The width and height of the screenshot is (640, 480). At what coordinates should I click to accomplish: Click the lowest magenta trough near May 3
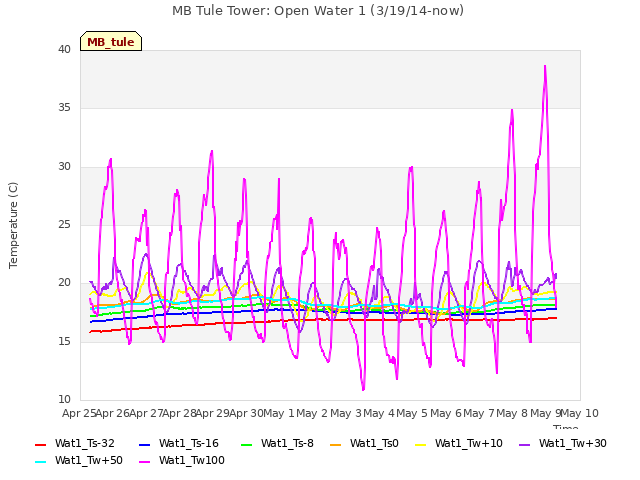[363, 390]
